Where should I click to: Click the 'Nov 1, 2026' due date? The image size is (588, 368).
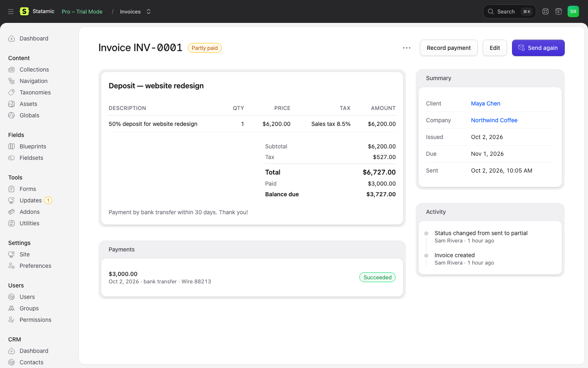click(x=487, y=154)
